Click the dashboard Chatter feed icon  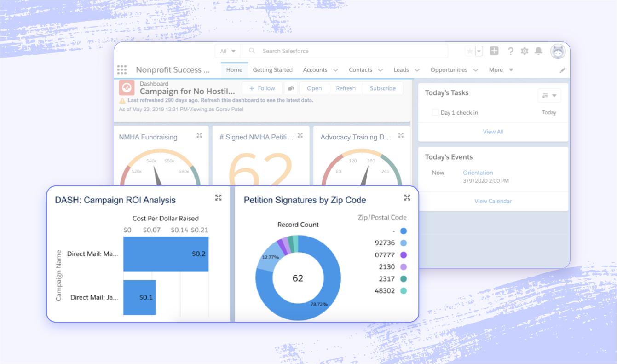tap(291, 88)
